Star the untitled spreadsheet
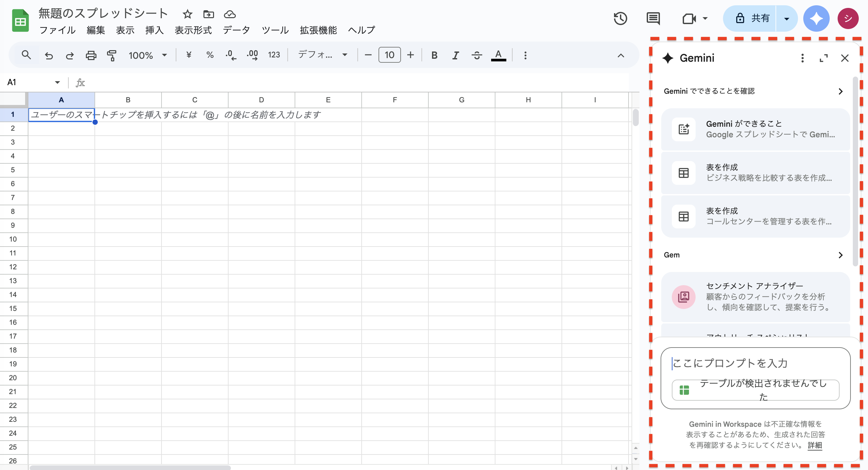The image size is (868, 470). pos(187,14)
